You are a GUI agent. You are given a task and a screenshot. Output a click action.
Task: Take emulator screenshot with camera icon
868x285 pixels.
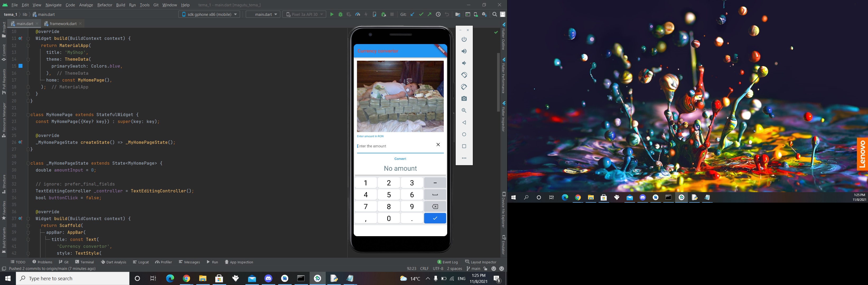[x=464, y=99]
